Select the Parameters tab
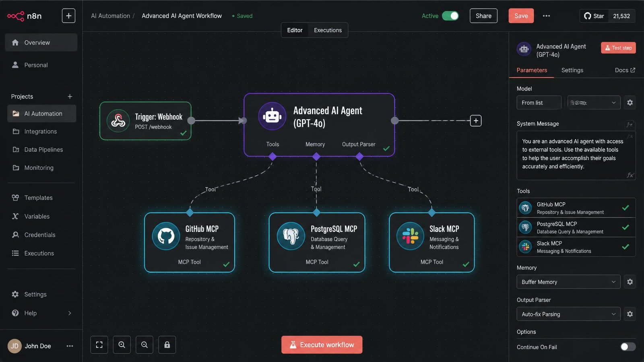644x362 pixels. [x=532, y=70]
